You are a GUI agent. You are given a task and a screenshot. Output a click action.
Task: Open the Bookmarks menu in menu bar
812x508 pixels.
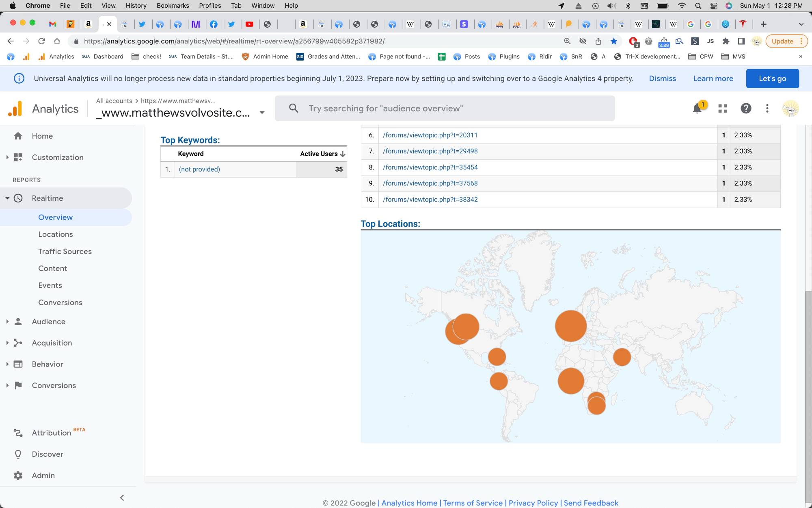click(173, 6)
